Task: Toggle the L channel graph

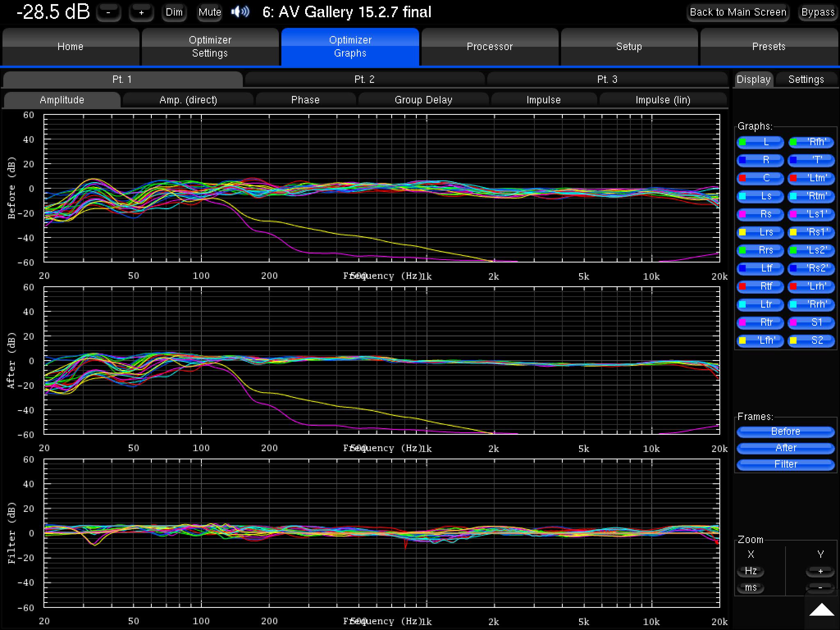Action: pos(760,142)
